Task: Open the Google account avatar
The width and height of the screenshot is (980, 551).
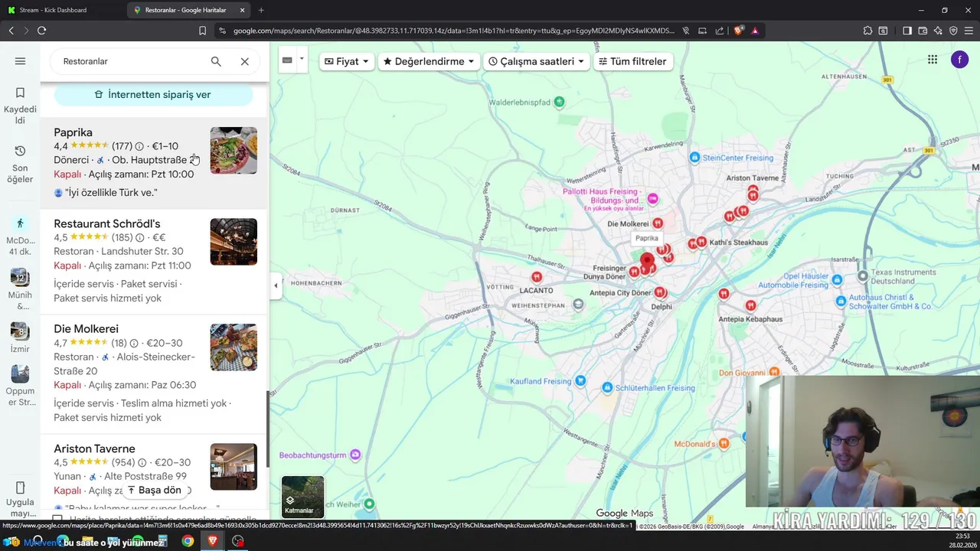Action: coord(960,60)
